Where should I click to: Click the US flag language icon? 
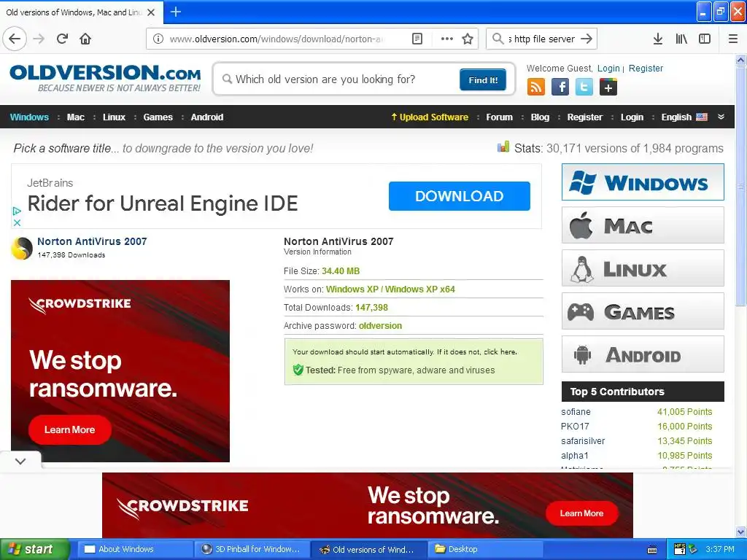click(702, 117)
